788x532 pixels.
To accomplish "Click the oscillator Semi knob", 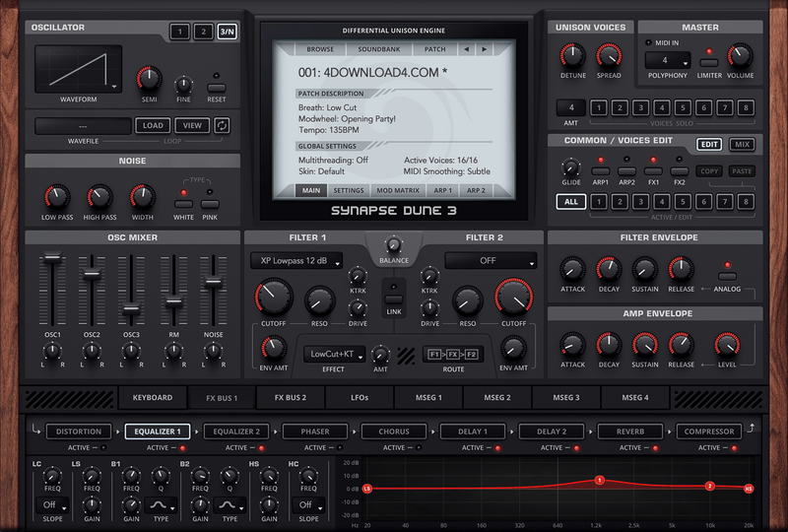I will tap(150, 81).
